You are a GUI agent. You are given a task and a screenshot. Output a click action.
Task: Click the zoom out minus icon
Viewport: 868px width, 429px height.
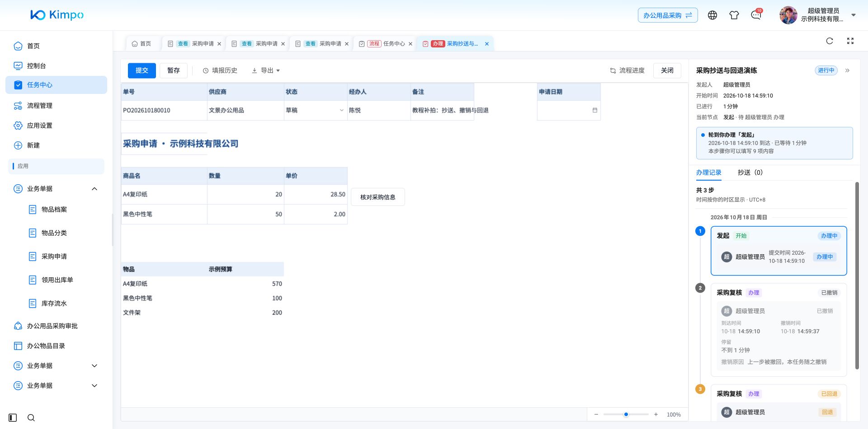596,415
